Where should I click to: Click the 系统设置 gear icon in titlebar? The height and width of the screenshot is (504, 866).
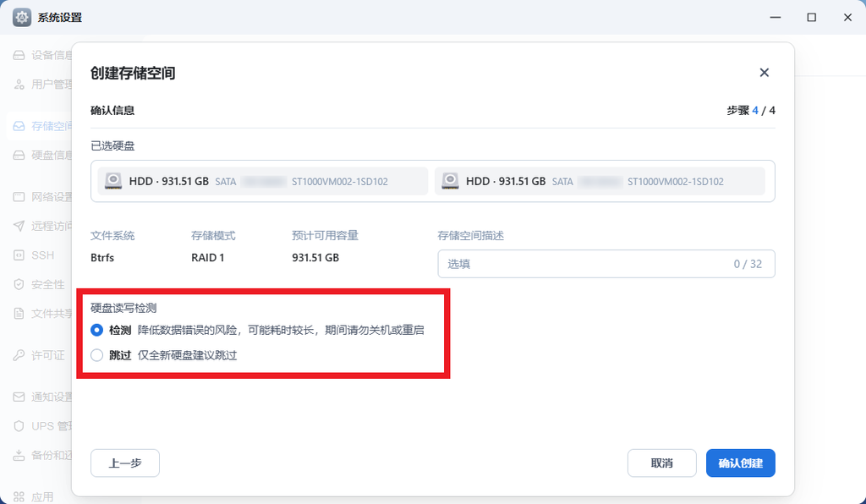coord(21,17)
